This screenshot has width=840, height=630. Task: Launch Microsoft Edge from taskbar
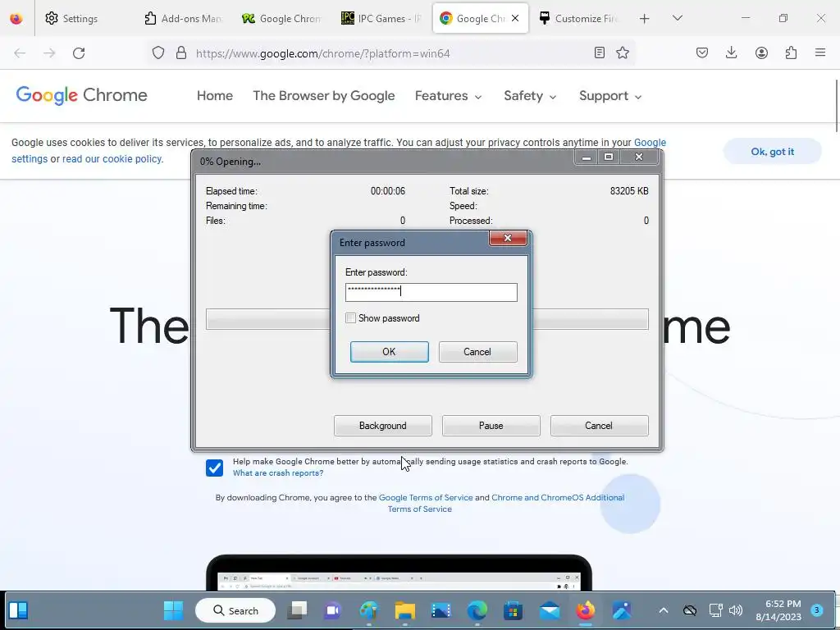477,610
